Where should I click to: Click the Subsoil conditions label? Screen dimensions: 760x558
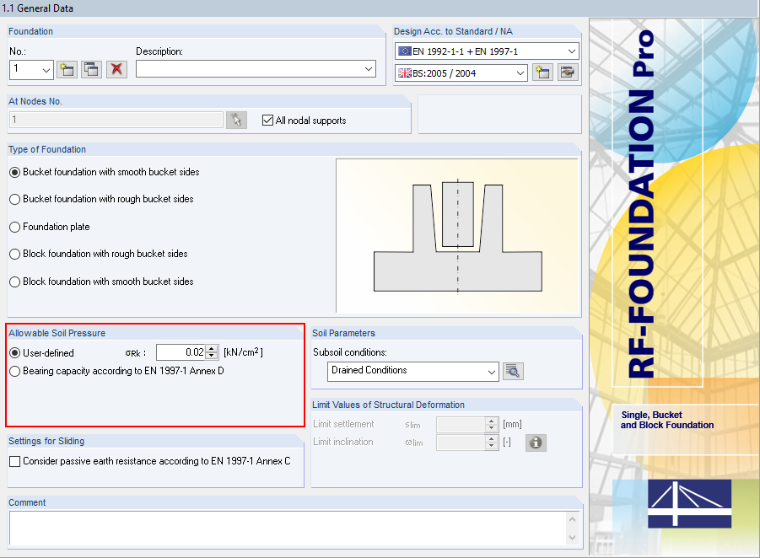[349, 352]
